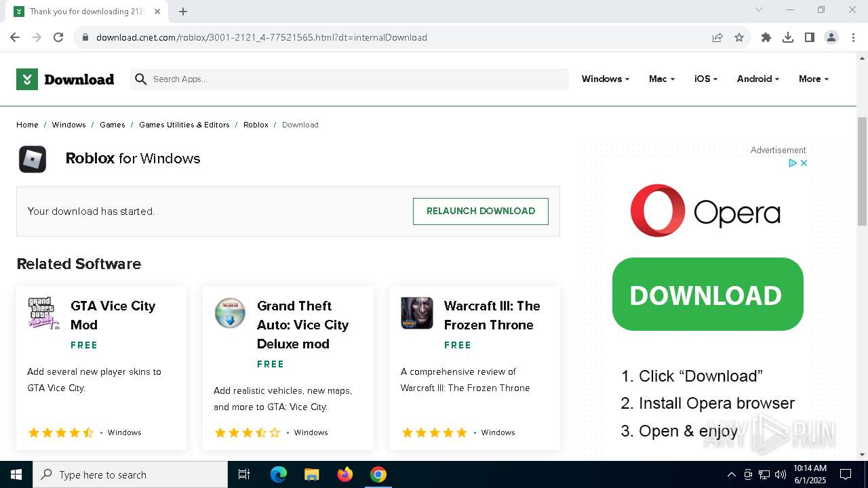Click the Roblox app icon
The height and width of the screenshot is (488, 868).
click(x=33, y=159)
